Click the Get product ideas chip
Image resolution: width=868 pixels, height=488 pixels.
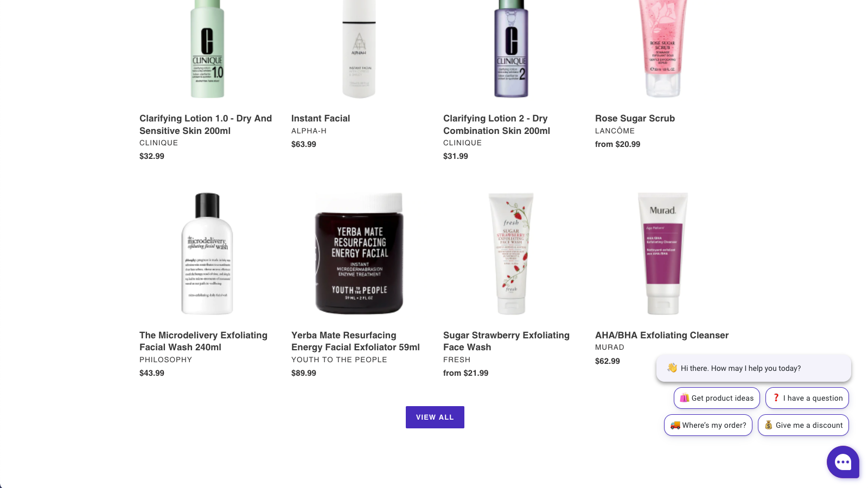717,398
